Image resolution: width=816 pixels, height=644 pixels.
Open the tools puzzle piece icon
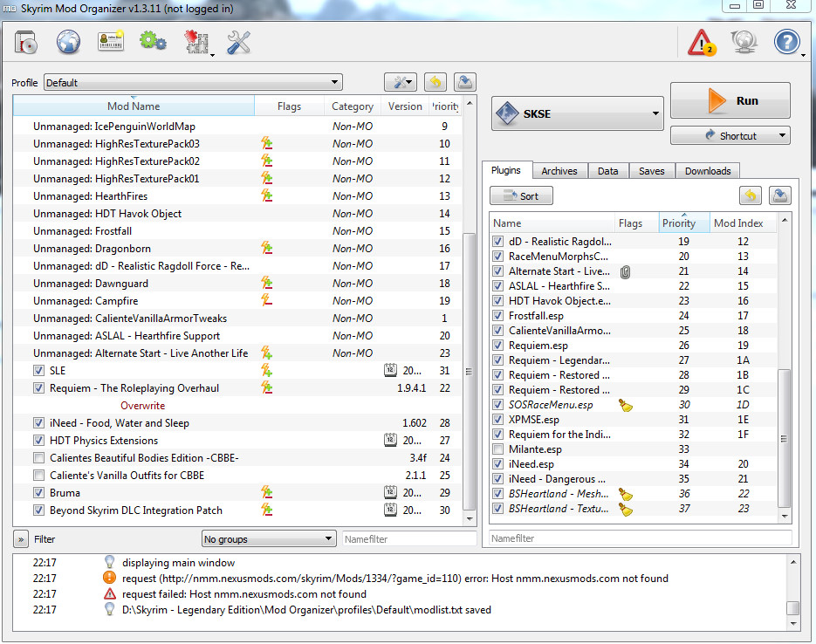point(195,42)
